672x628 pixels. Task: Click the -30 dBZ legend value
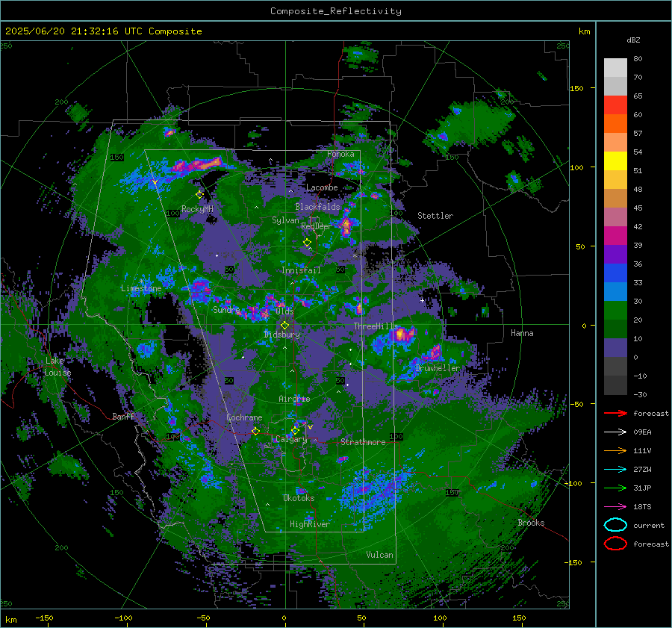pyautogui.click(x=640, y=394)
